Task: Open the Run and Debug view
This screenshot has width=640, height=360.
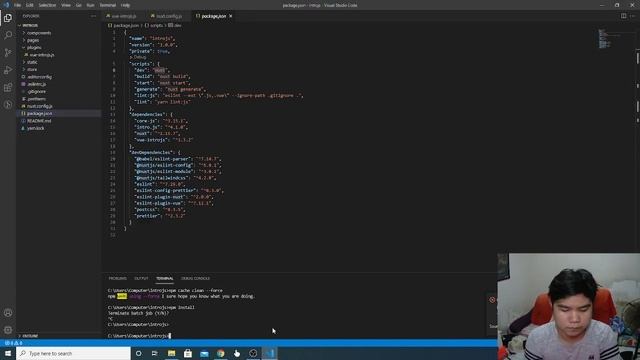Action: point(8,70)
